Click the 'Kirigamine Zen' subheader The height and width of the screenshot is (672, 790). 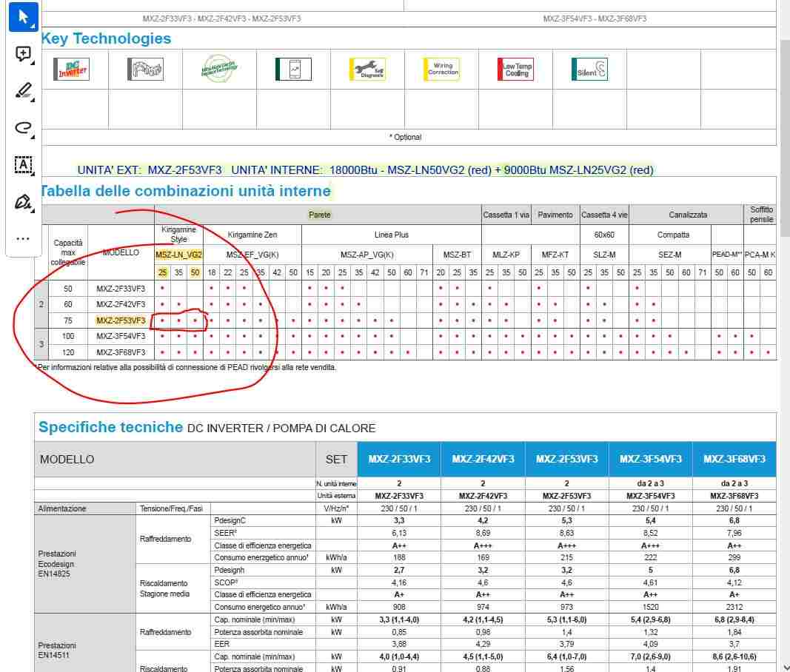[252, 235]
